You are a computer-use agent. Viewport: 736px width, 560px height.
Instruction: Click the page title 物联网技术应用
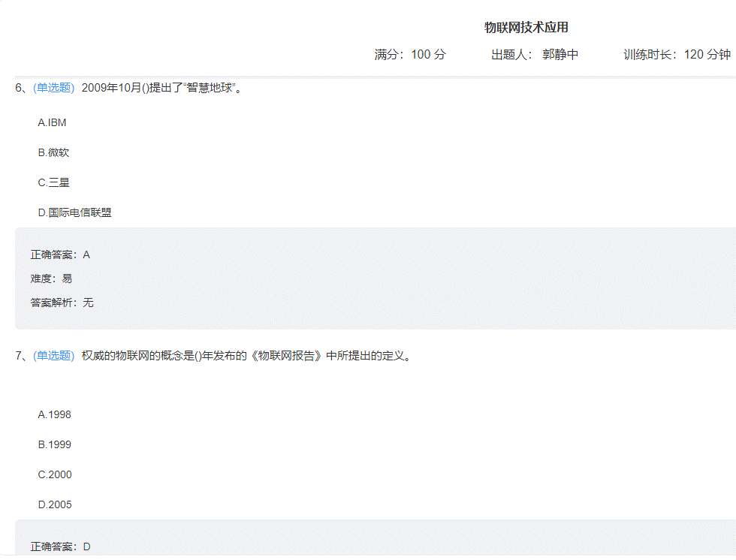point(526,28)
